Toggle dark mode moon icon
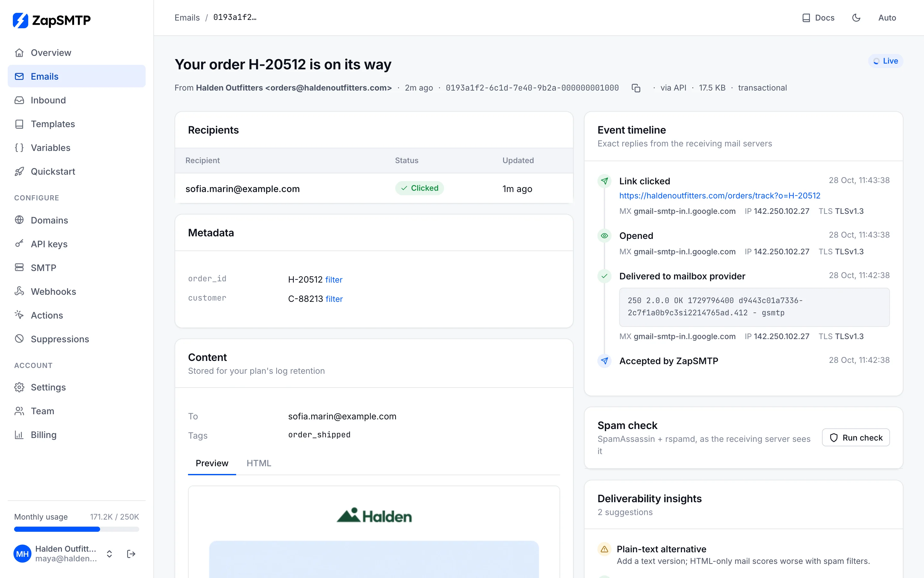The image size is (924, 578). (856, 18)
